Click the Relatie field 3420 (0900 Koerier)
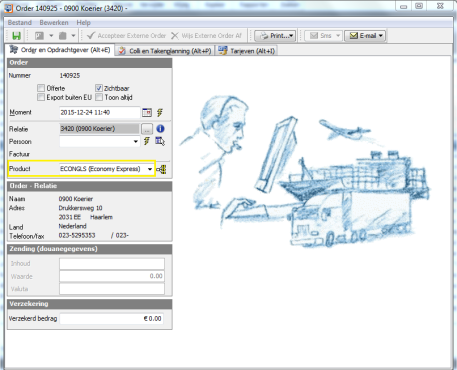 click(x=99, y=129)
